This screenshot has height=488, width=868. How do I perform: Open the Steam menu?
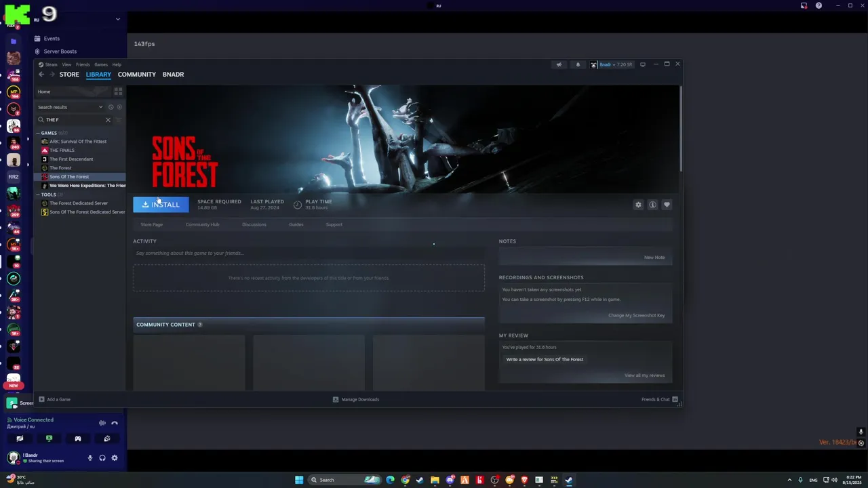click(x=51, y=64)
